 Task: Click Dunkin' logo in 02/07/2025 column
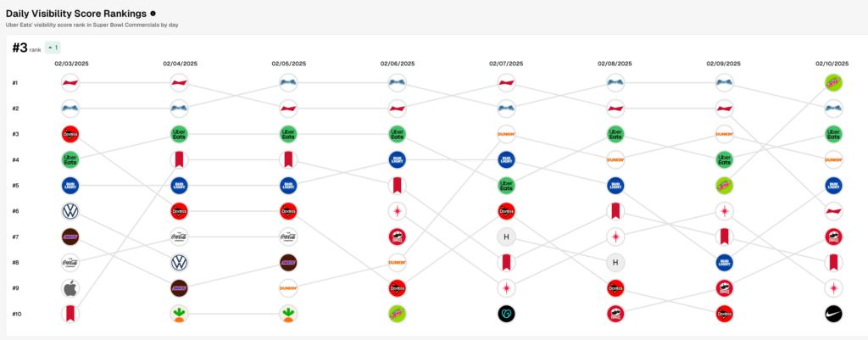coord(507,134)
